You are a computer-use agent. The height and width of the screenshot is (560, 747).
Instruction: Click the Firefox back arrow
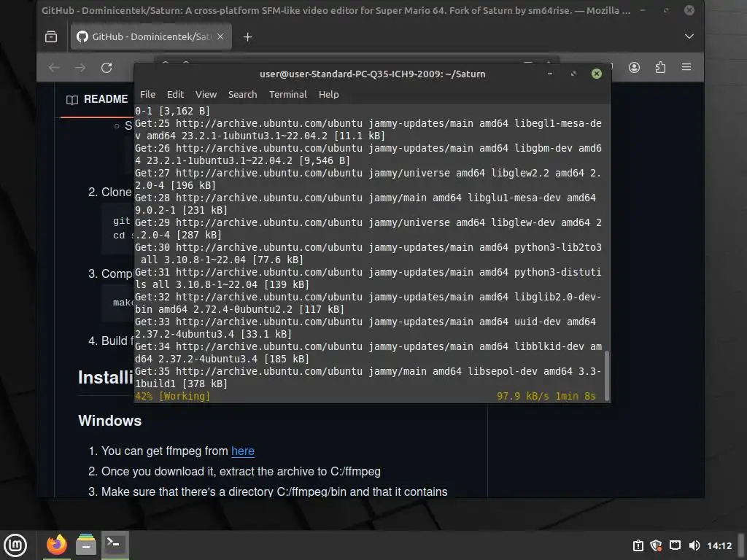pyautogui.click(x=54, y=68)
